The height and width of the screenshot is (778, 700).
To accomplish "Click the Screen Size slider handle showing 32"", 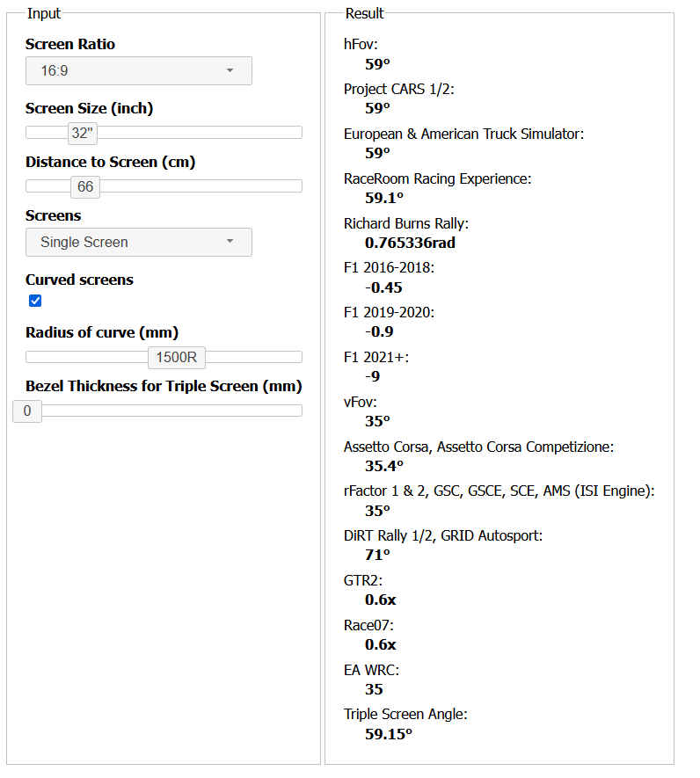I will (82, 133).
